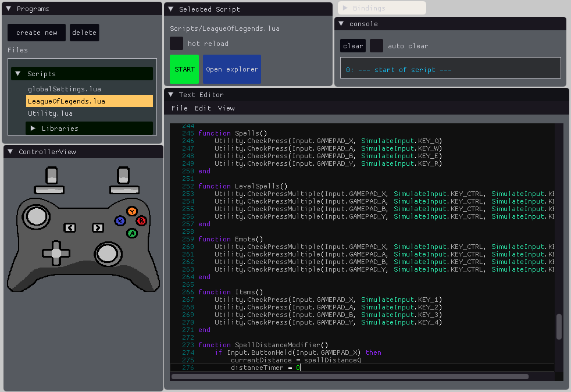
Task: Click 'end' on line 250
Action: coord(204,171)
